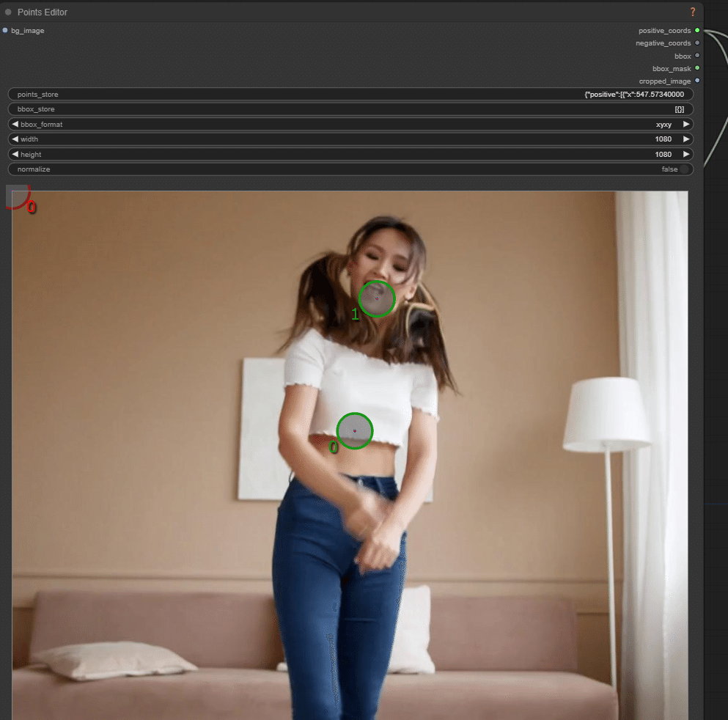Click the bbox output connector dot
The height and width of the screenshot is (720, 728).
tap(697, 56)
